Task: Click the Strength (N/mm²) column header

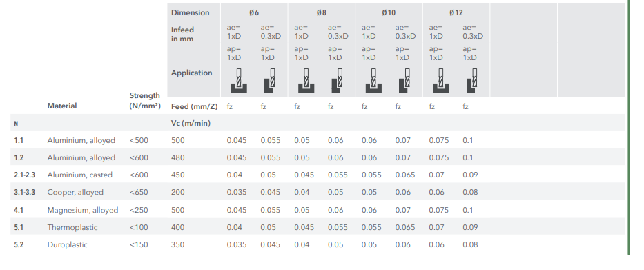Action: point(145,101)
